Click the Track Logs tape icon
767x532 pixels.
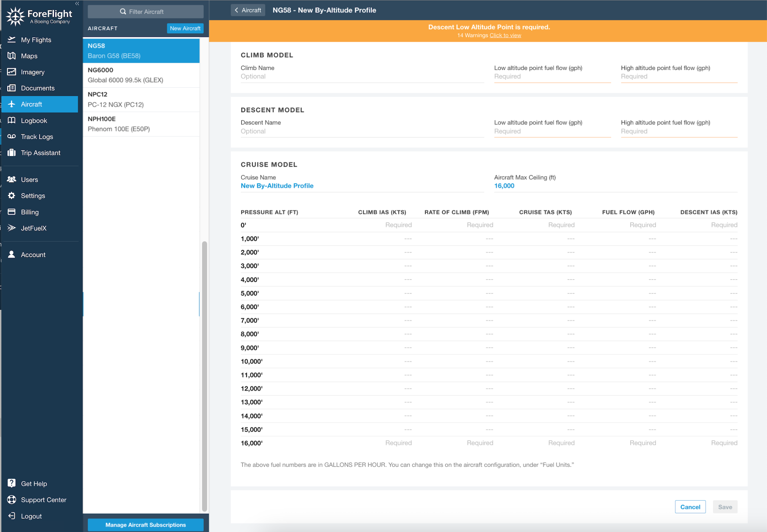point(11,136)
